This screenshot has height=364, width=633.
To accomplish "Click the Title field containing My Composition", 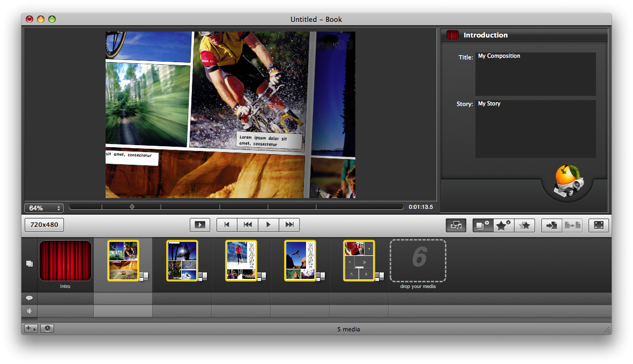I will 535,74.
